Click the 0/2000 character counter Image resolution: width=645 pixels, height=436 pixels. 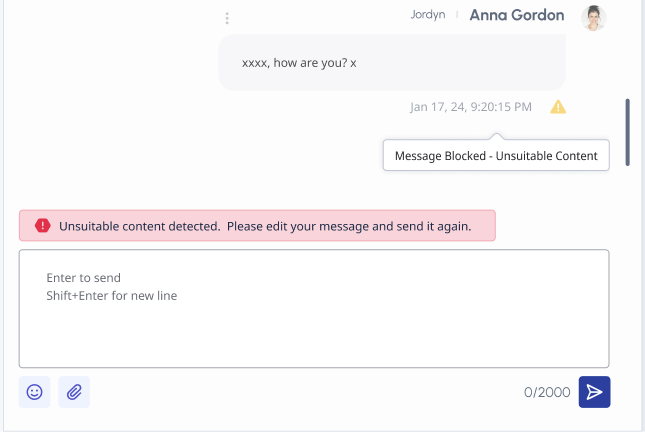coord(546,393)
